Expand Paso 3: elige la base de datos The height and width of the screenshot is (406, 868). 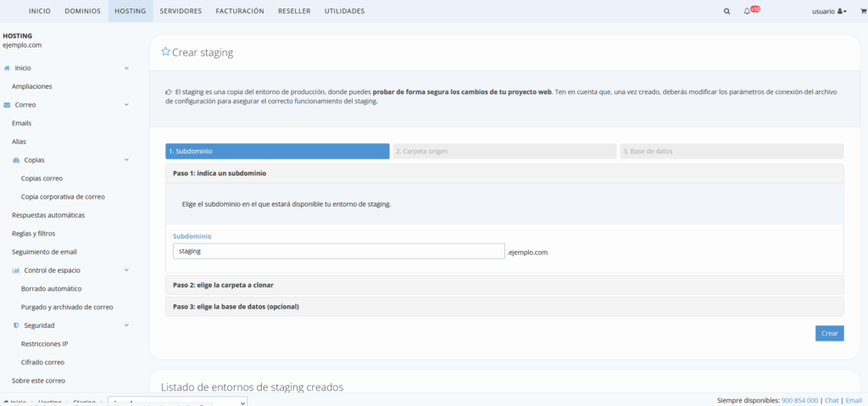(504, 306)
